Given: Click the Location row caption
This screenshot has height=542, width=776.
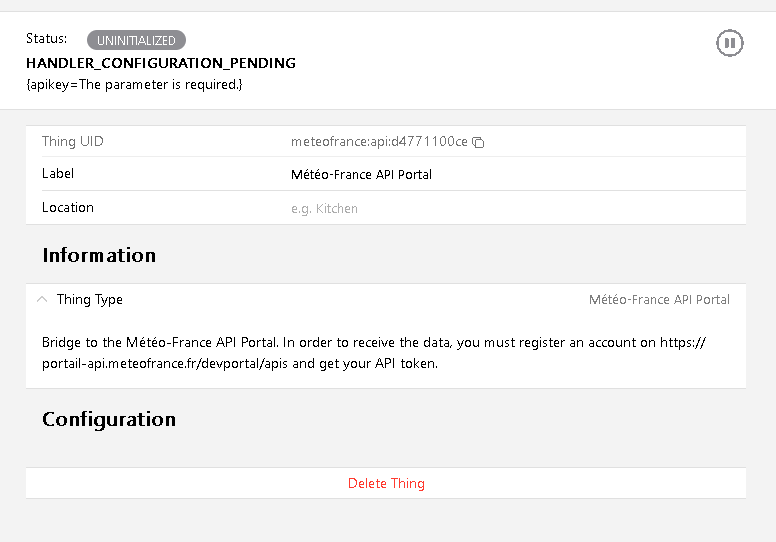Looking at the screenshot, I should pyautogui.click(x=68, y=207).
